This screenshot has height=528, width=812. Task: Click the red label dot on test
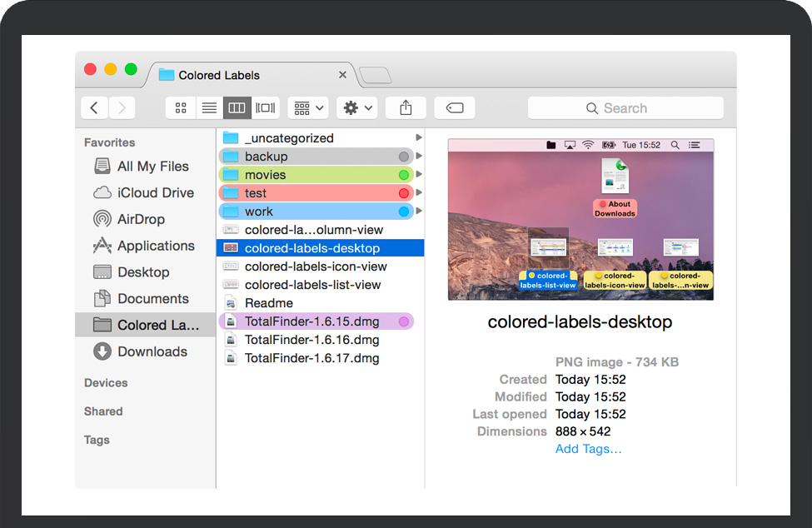coord(404,193)
